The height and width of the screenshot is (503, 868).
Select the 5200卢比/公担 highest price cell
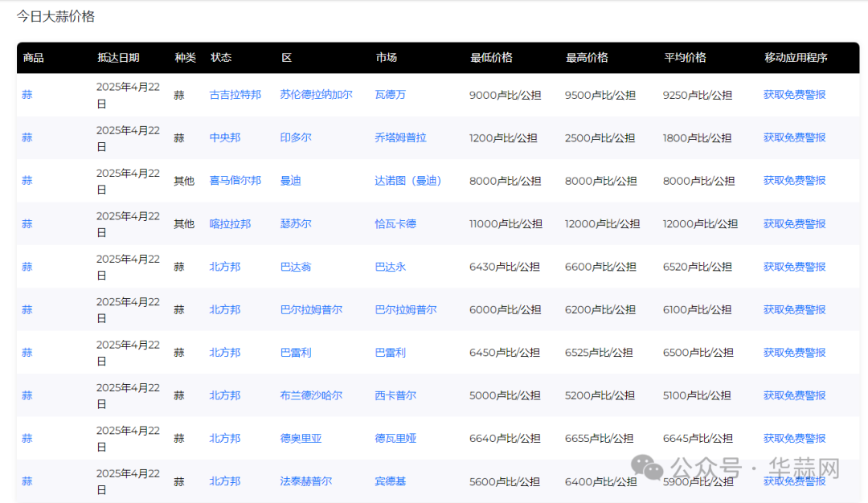[x=600, y=395]
